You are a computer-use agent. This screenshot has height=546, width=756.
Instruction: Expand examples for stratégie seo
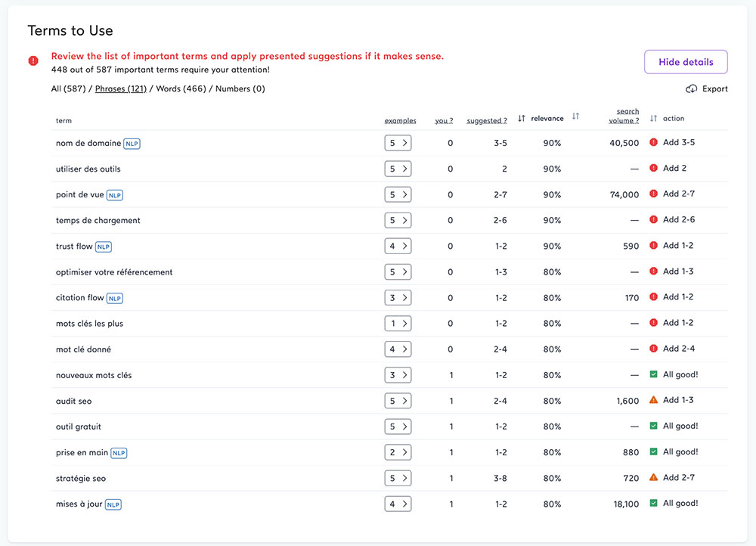point(398,478)
